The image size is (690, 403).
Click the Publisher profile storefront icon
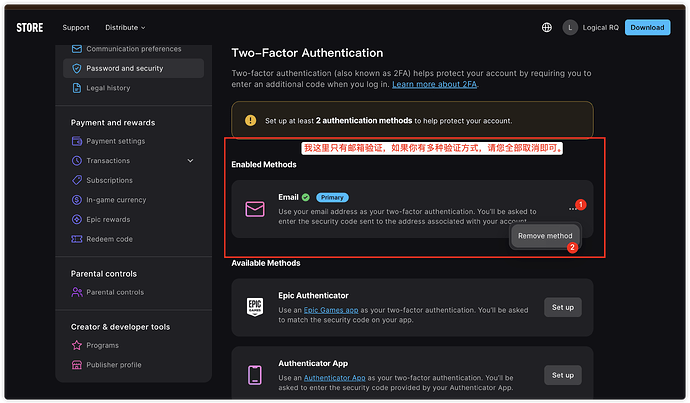(x=77, y=365)
